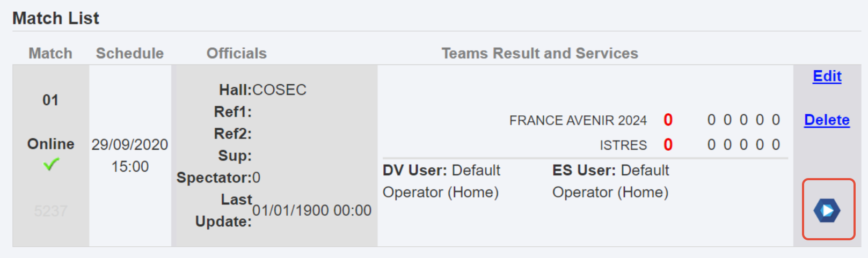Screen dimensions: 868x258
Task: Click the red score for ISTRES
Action: [x=668, y=145]
